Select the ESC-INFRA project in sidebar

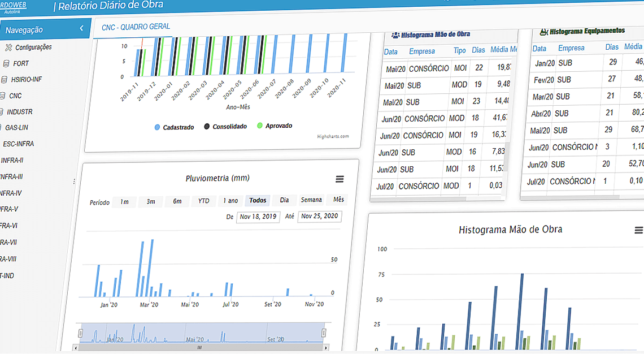19,144
